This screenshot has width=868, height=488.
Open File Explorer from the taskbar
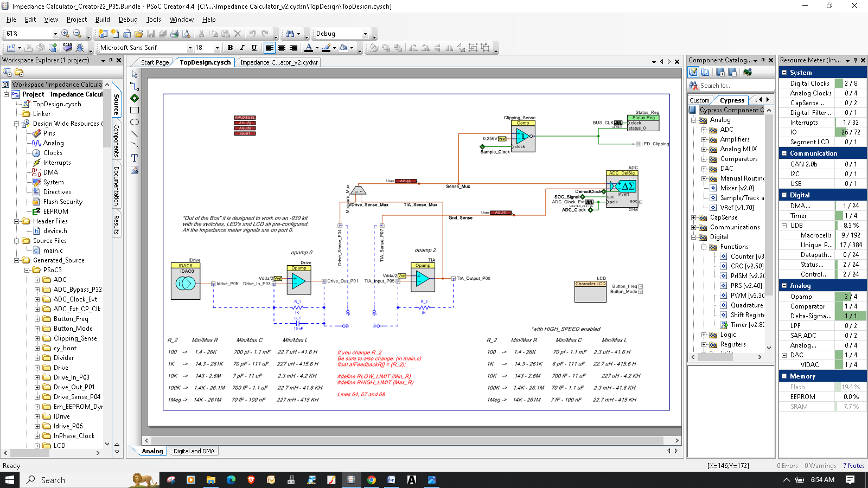210,480
